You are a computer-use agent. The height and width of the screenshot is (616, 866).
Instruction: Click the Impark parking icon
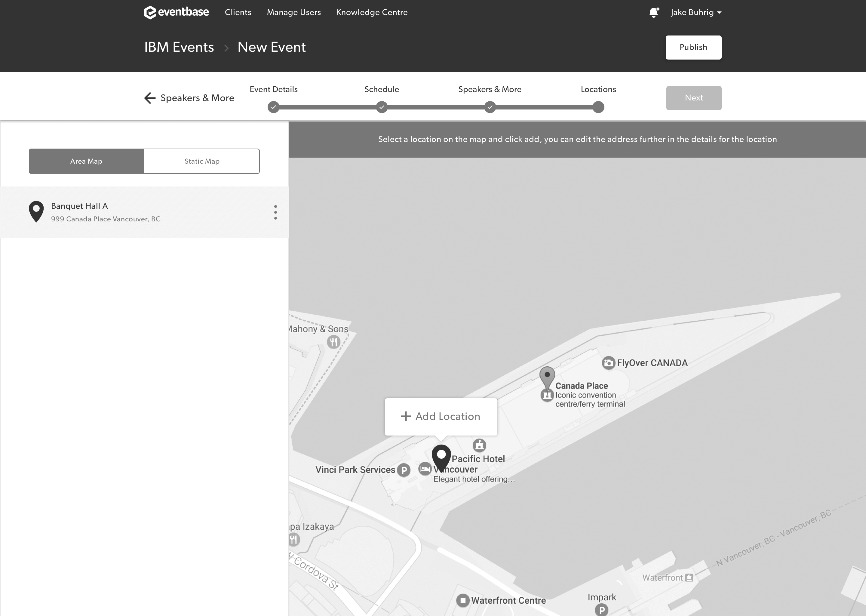601,610
